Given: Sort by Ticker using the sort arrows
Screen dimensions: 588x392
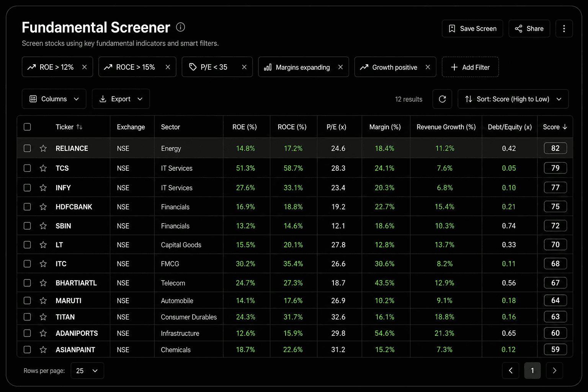Looking at the screenshot, I should tap(79, 127).
